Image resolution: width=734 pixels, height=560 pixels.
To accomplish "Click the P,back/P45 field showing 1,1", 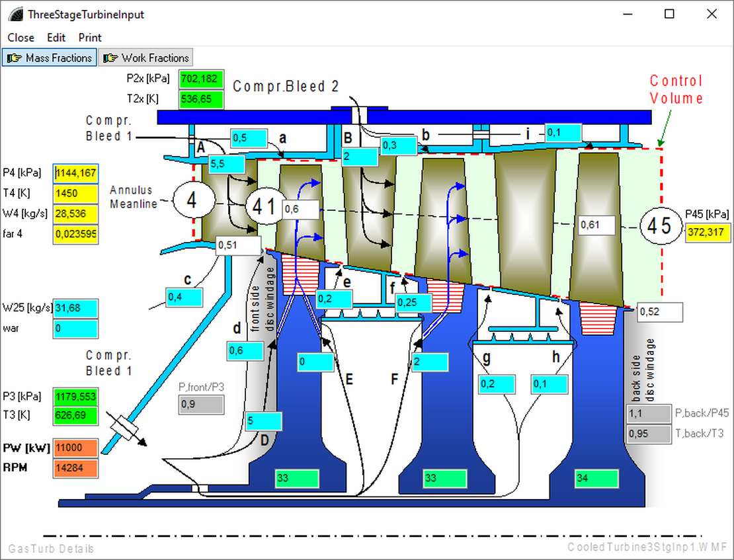I will [x=649, y=414].
